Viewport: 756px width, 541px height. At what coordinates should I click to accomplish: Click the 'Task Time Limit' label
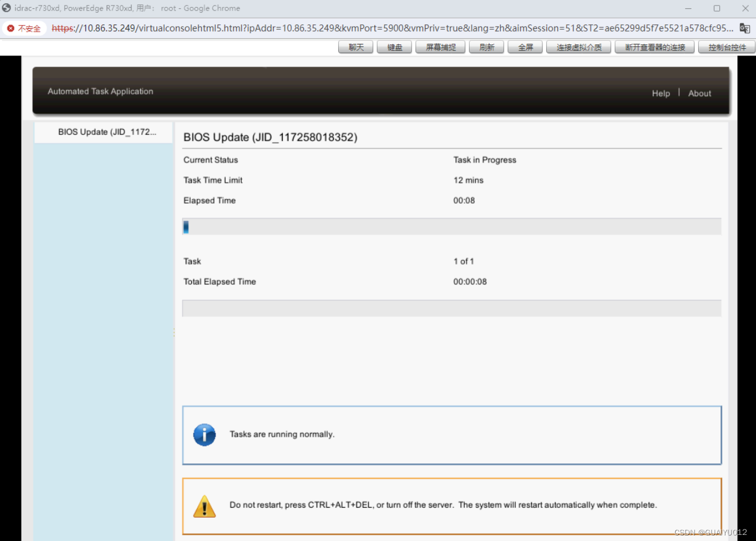click(x=213, y=180)
